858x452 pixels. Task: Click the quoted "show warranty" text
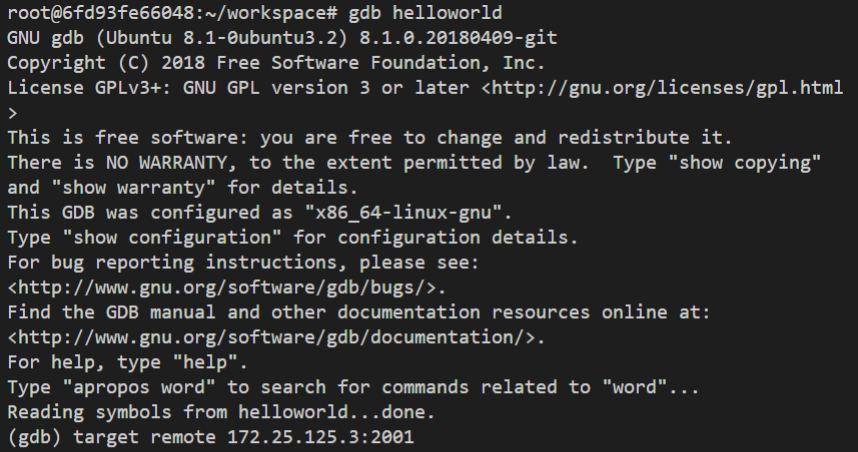coord(133,188)
